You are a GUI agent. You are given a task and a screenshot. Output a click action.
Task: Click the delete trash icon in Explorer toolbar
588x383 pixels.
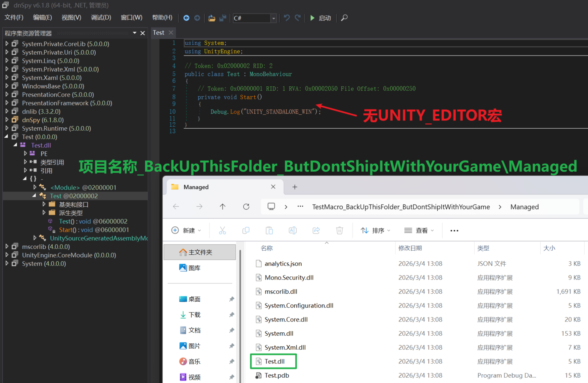point(339,231)
